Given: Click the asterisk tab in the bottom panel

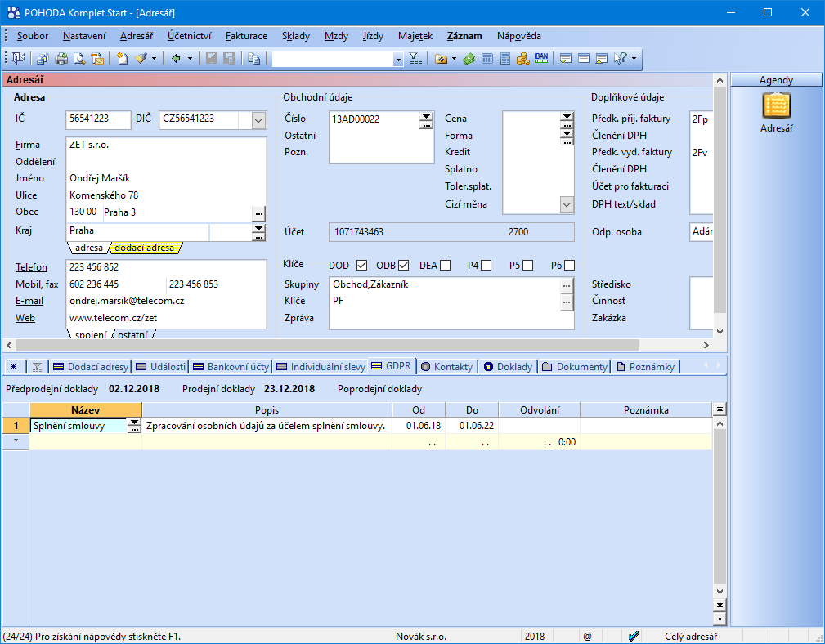Looking at the screenshot, I should coord(14,366).
